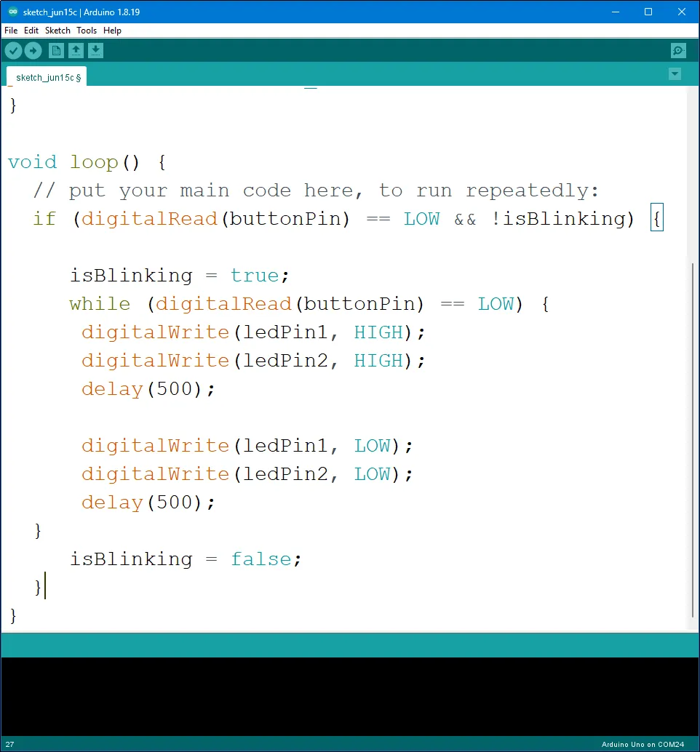Viewport: 700px width, 752px height.
Task: Click second 'delay(500);' statement after LOW writes
Action: (x=148, y=503)
